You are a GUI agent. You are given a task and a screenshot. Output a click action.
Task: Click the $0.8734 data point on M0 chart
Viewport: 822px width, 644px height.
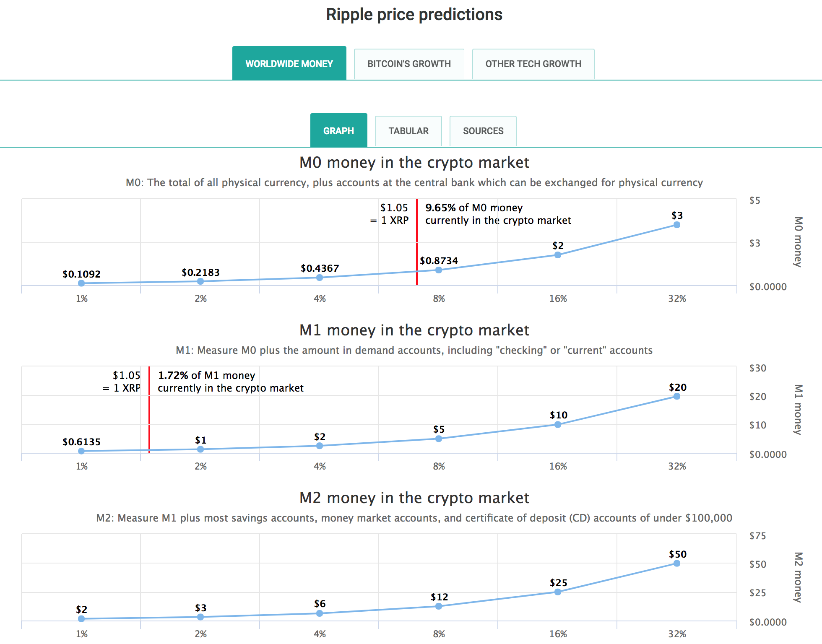click(x=439, y=270)
